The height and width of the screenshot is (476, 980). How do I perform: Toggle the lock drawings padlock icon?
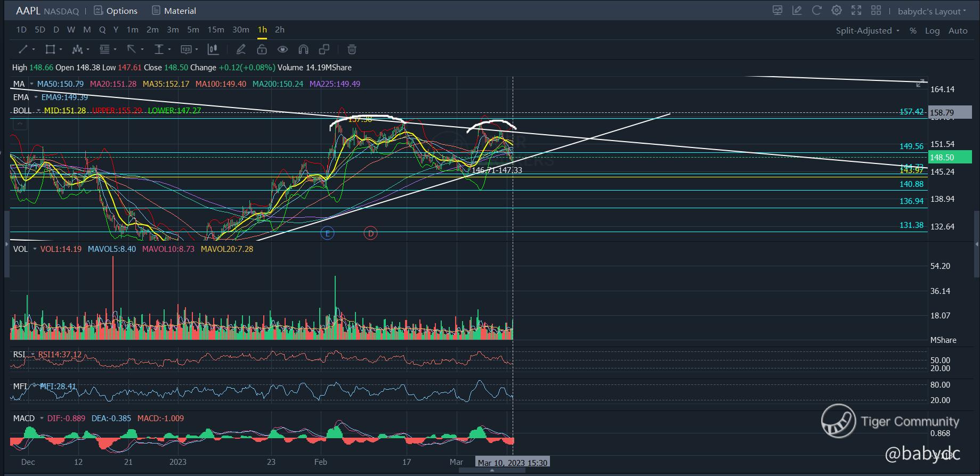(x=262, y=50)
